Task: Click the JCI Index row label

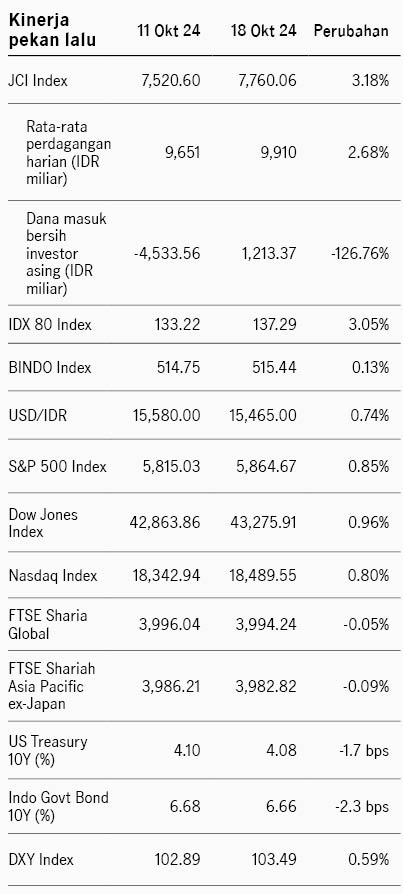Action: (38, 80)
